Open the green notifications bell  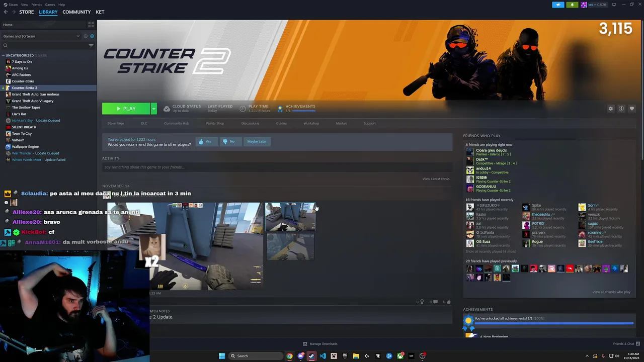tap(572, 5)
